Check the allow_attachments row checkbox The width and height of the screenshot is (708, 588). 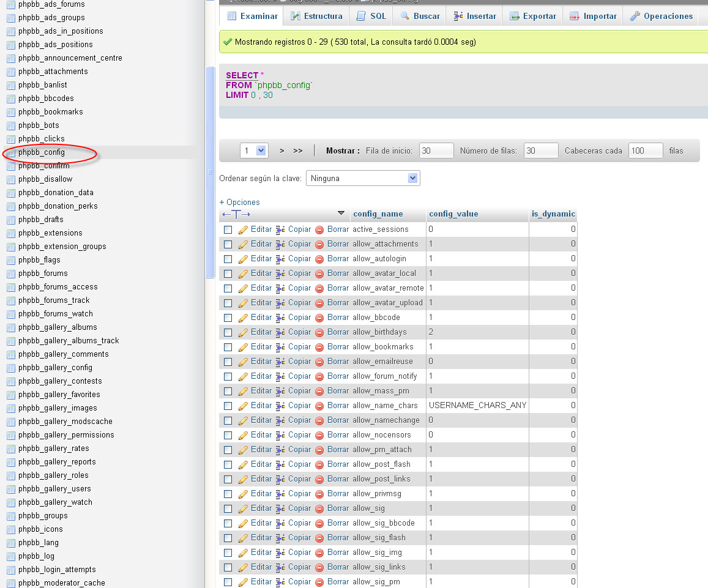point(228,244)
